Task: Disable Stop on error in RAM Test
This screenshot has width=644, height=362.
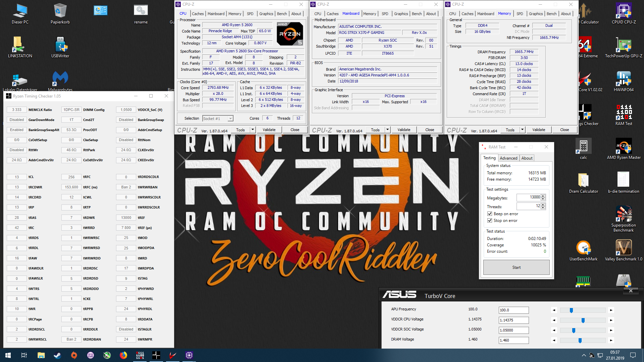Action: coord(490,220)
